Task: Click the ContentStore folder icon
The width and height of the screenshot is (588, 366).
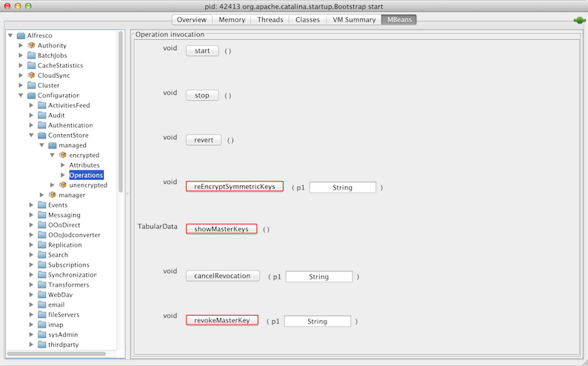Action: 42,135
